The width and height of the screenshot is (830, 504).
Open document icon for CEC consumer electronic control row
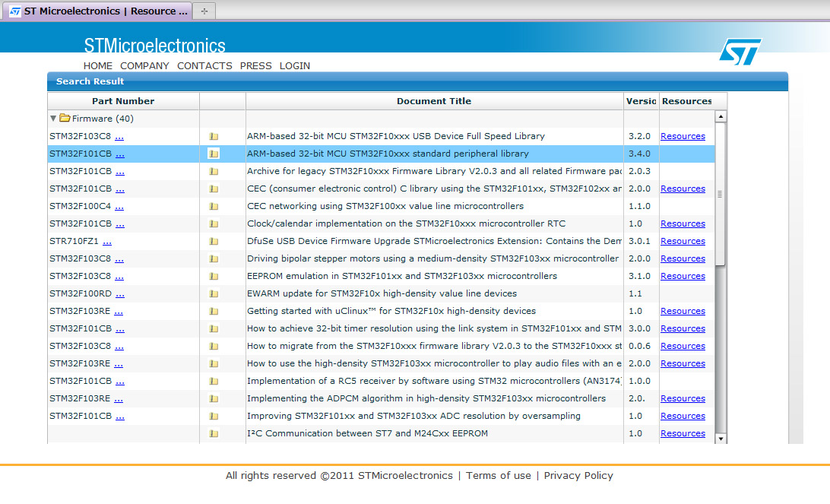214,189
